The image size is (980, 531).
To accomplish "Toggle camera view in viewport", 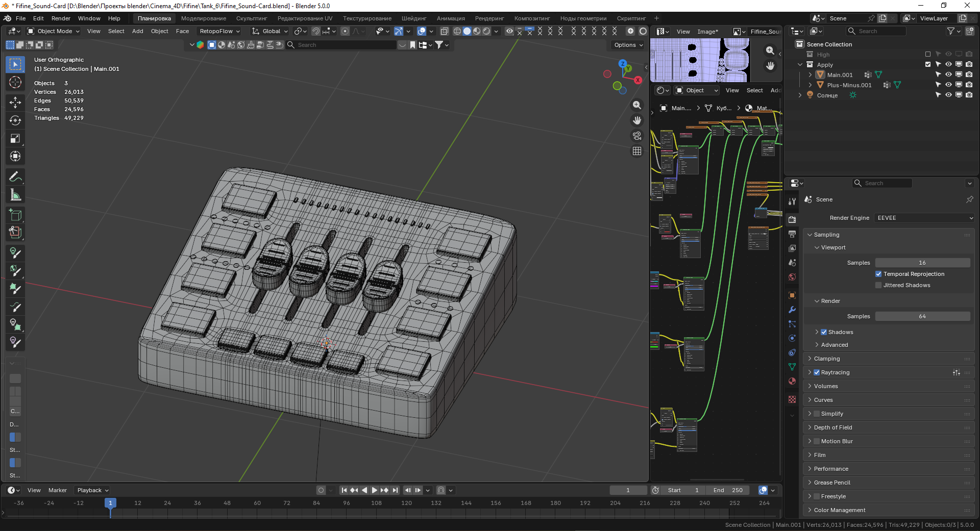I will coord(637,136).
